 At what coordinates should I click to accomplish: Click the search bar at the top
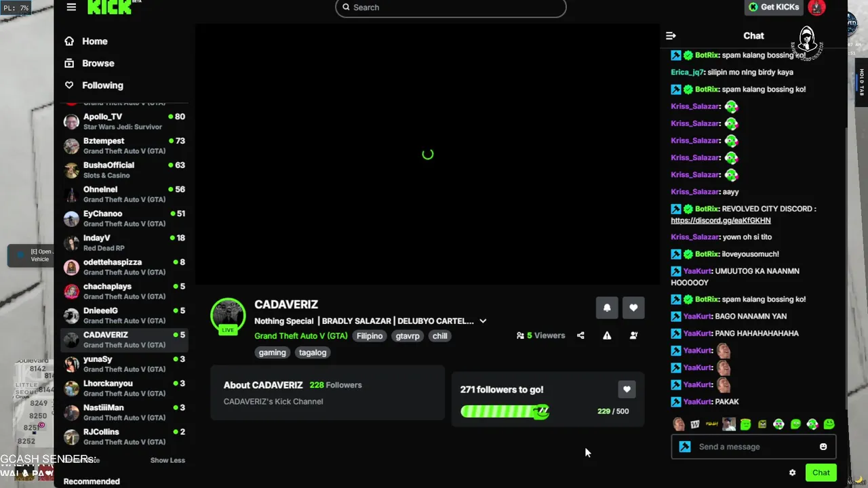(450, 7)
